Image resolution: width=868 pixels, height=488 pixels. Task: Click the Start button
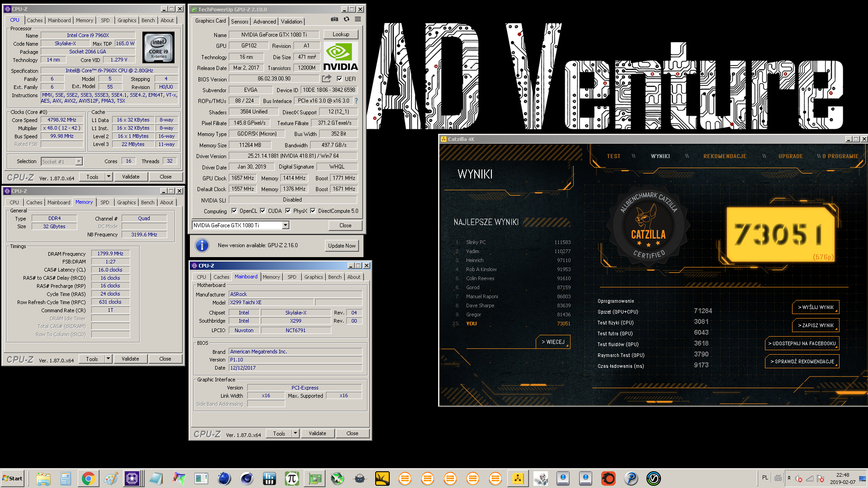point(13,479)
